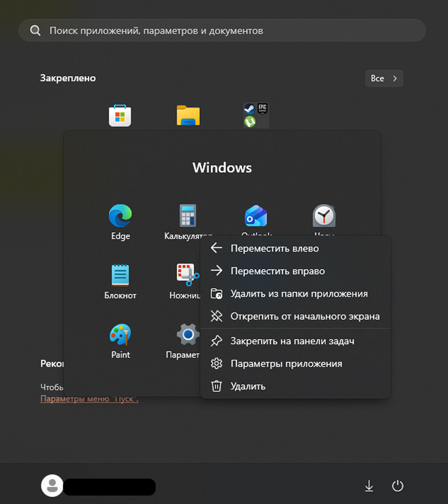This screenshot has height=504, width=448.
Task: Launch Notepad (Блокнот) app
Action: coord(120,275)
